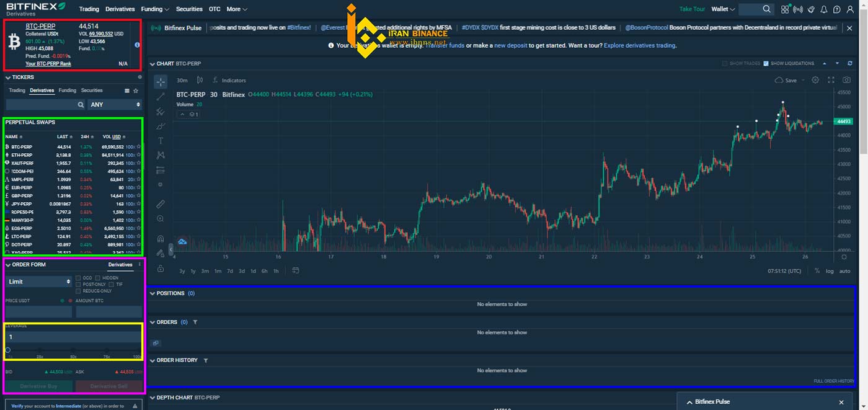Open the Funding menu dropdown
Viewport: 868px width, 410px height.
tap(155, 9)
